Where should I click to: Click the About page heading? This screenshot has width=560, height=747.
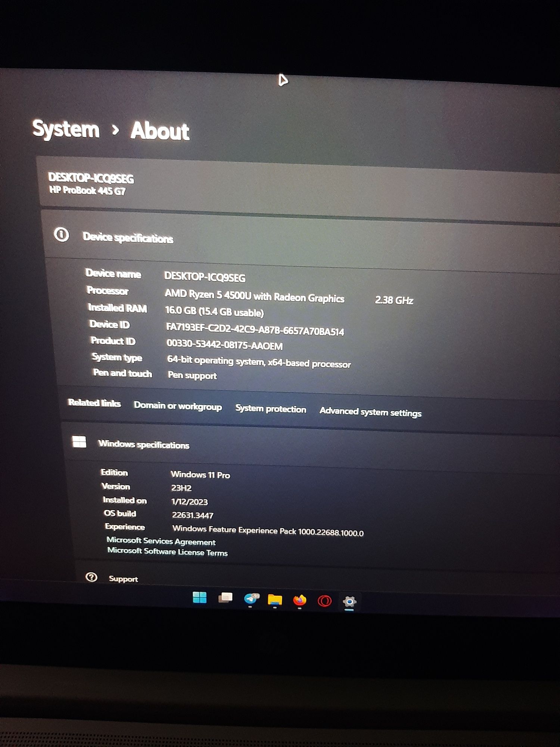click(160, 131)
